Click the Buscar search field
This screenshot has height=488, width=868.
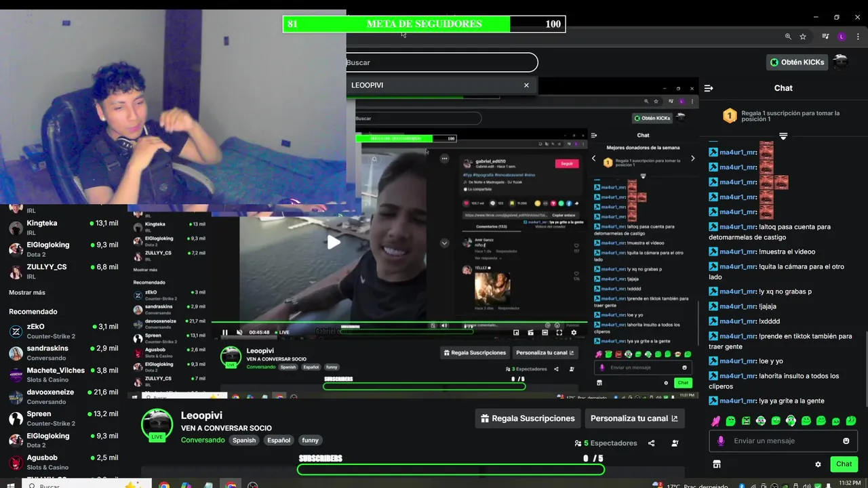tap(441, 62)
